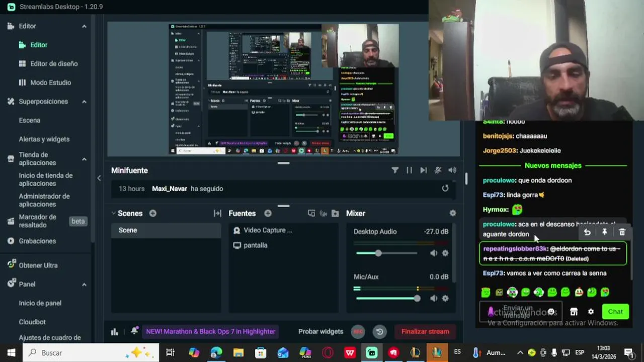Open chat settings gear icon
Image resolution: width=644 pixels, height=362 pixels.
point(591,312)
